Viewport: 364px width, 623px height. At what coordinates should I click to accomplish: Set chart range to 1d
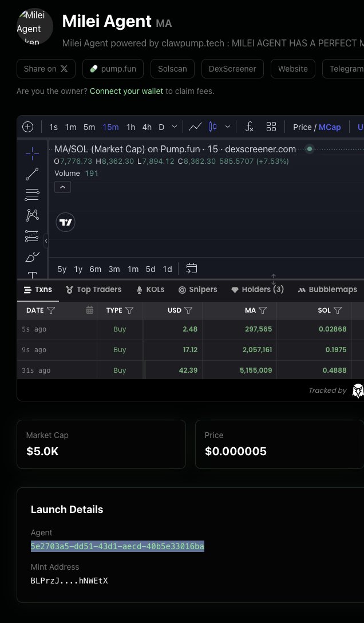click(168, 269)
